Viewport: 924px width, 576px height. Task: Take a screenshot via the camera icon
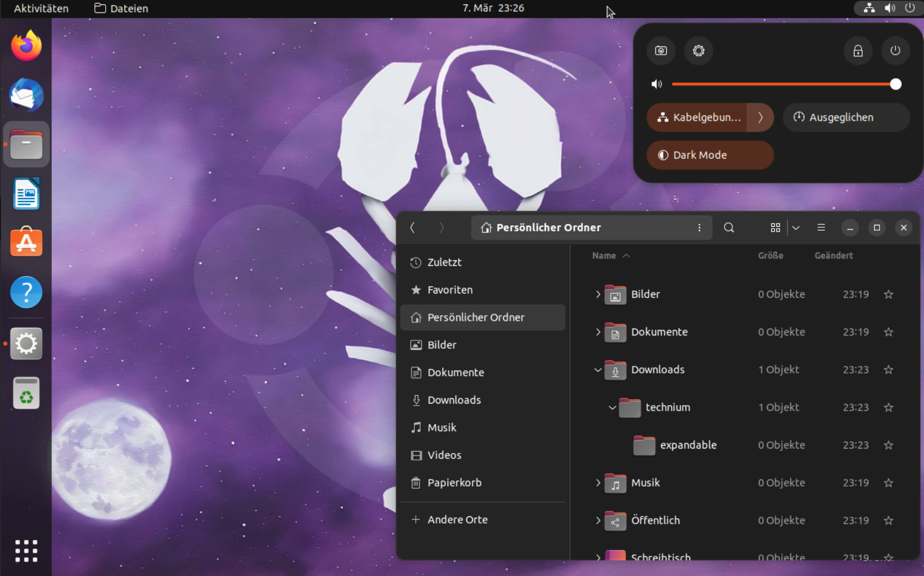(x=660, y=50)
